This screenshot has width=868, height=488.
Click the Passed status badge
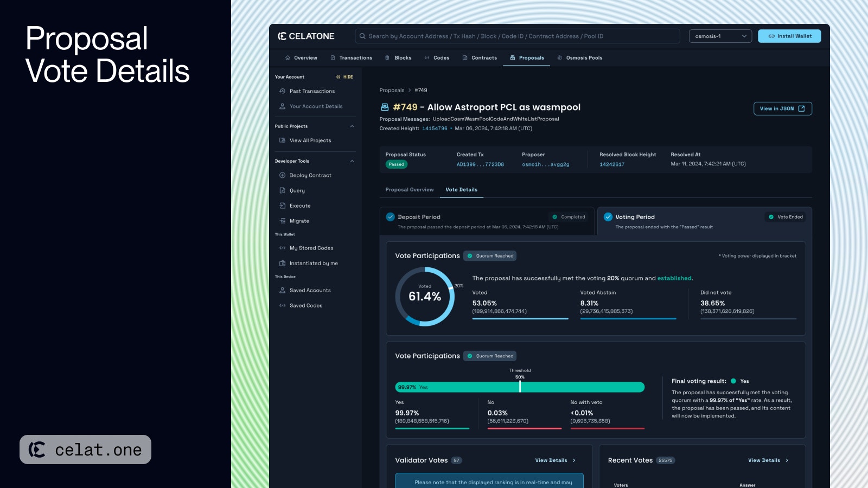397,164
